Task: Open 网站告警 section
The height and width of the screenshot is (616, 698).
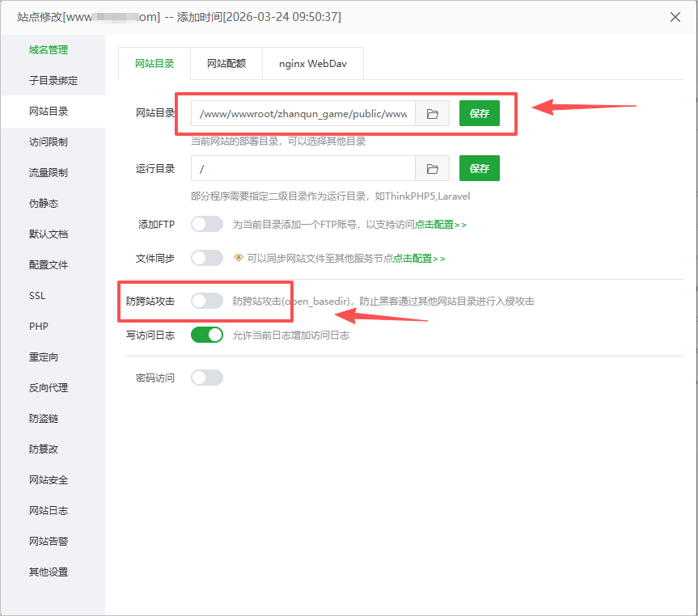Action: (x=49, y=542)
